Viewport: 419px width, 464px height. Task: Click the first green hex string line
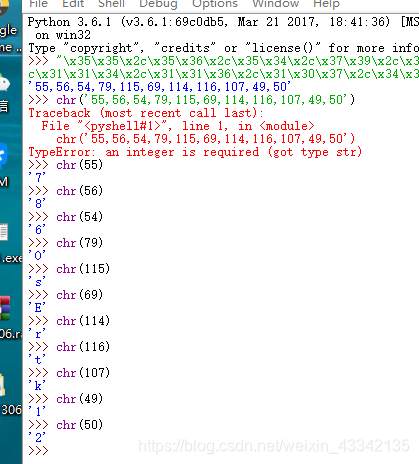click(x=237, y=61)
